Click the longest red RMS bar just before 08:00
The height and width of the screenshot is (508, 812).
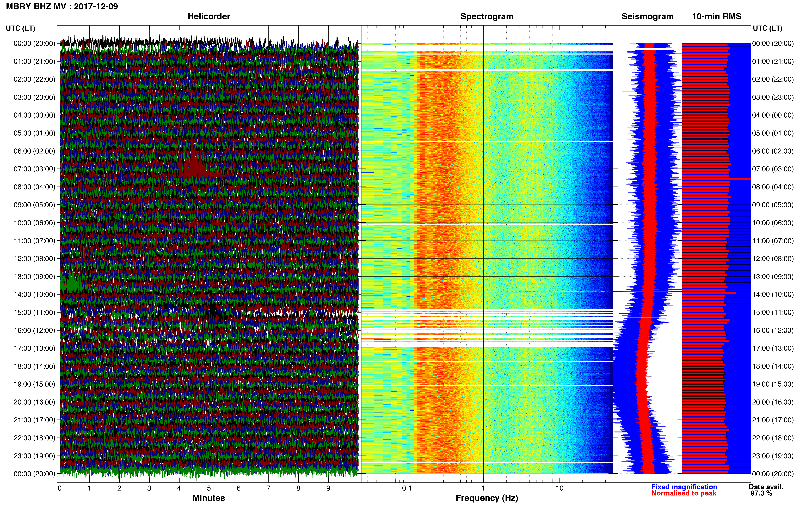[716, 179]
